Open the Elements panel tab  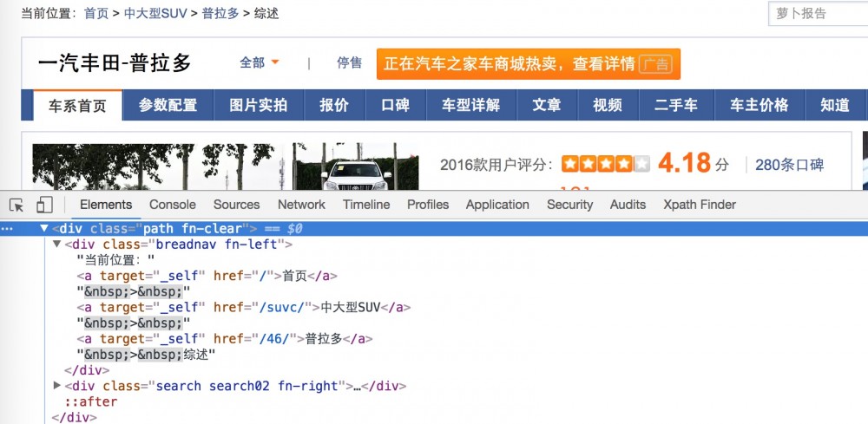pyautogui.click(x=106, y=205)
